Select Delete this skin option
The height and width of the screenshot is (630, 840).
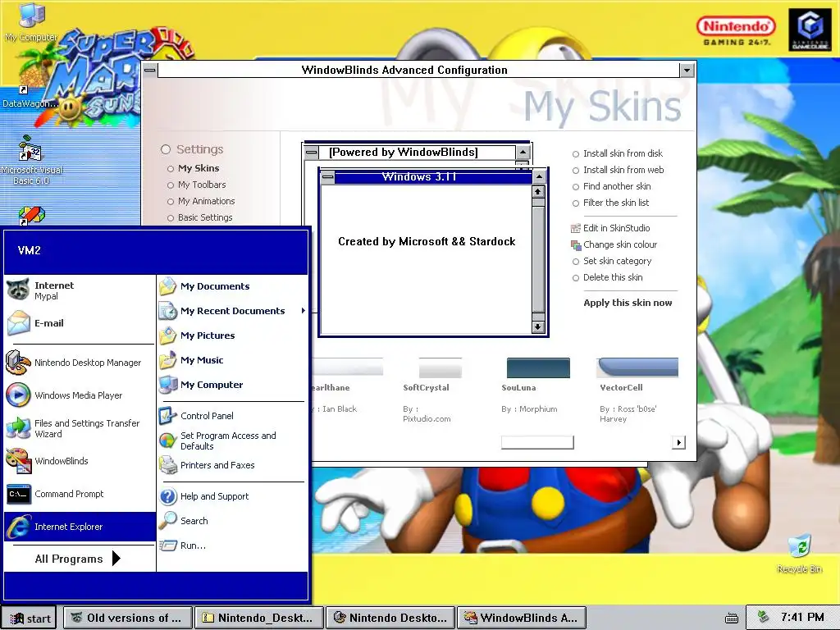(x=608, y=277)
